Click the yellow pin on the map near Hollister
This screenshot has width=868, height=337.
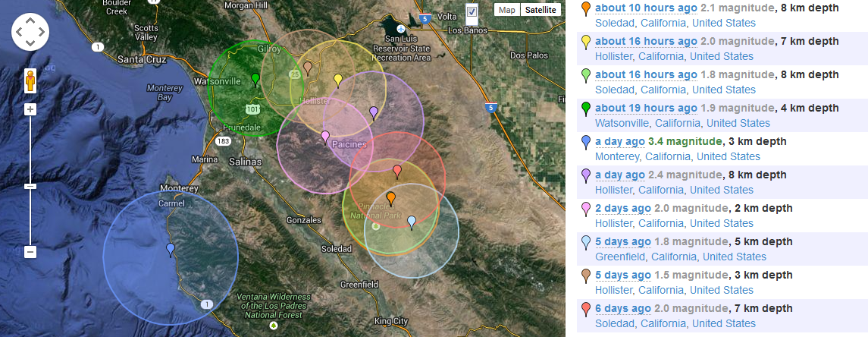(338, 80)
